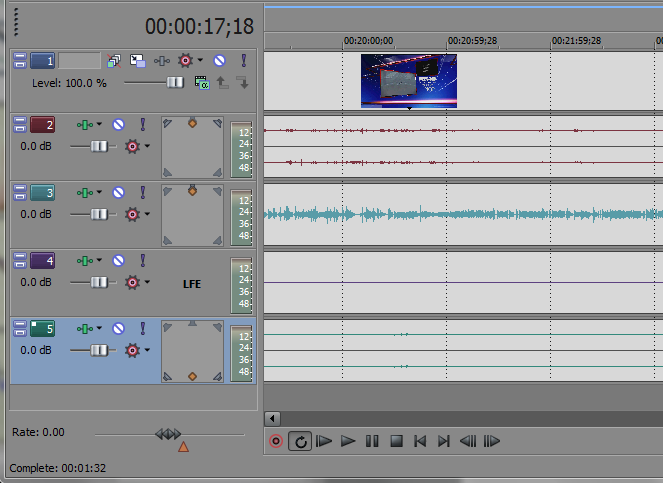Solo audio track 2
This screenshot has height=483, width=663.
(x=141, y=125)
